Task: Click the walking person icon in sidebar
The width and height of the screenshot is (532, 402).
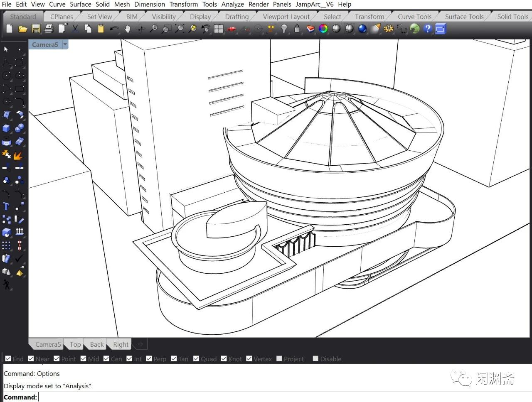Action: click(x=6, y=284)
